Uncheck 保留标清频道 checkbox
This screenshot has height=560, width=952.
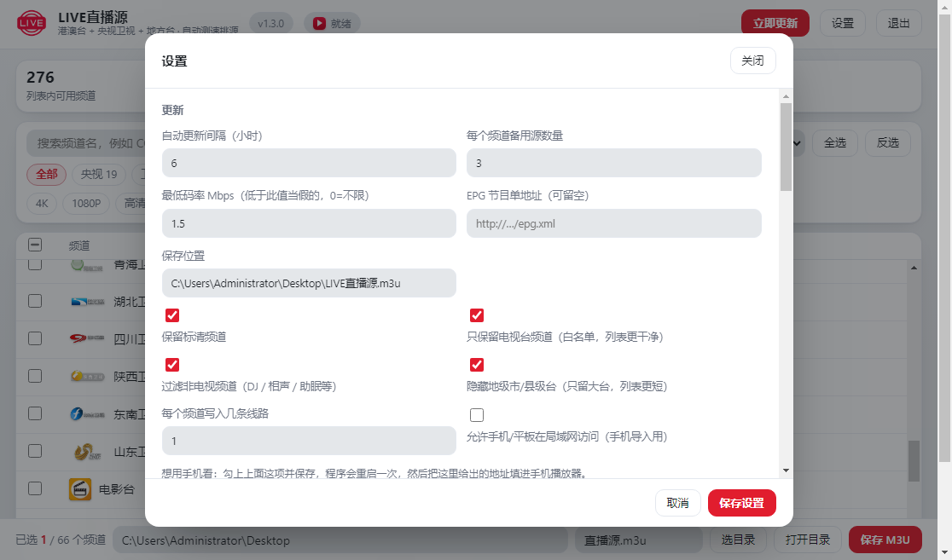point(172,315)
